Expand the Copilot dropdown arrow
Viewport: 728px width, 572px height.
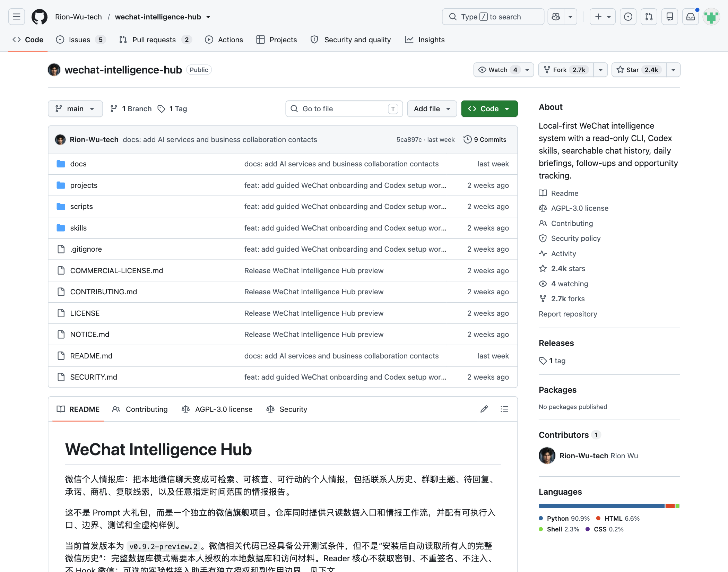570,17
